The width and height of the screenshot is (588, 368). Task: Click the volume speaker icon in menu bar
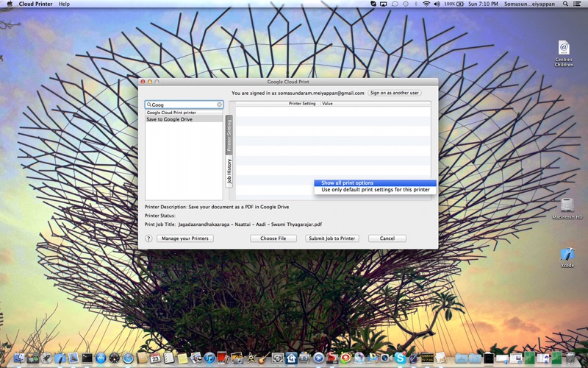[437, 4]
